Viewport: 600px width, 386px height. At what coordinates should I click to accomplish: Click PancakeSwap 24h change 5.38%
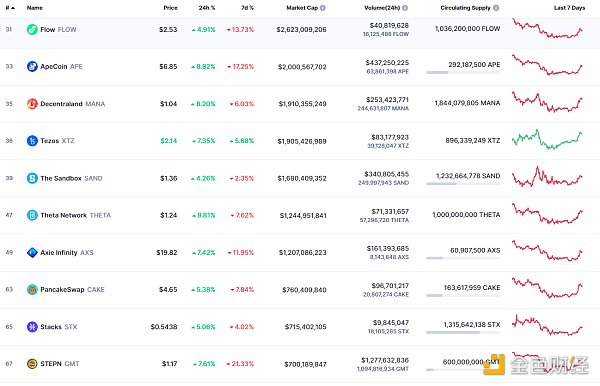coord(203,290)
